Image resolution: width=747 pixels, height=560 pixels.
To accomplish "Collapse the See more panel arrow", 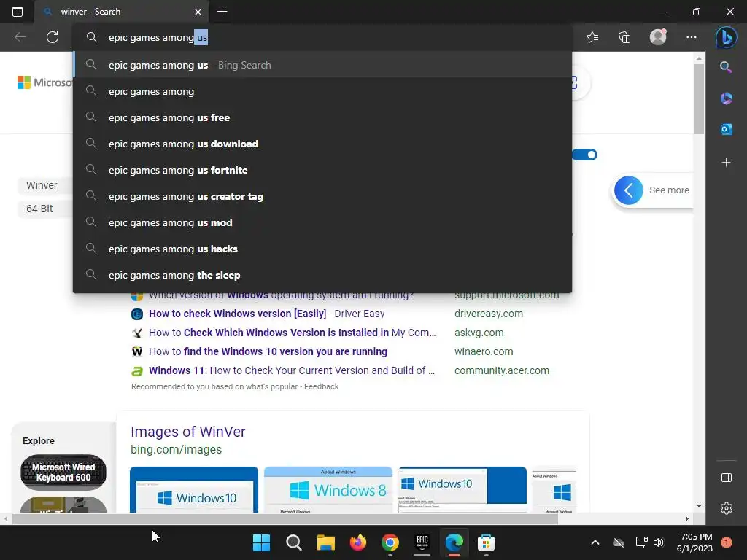I will [x=628, y=190].
